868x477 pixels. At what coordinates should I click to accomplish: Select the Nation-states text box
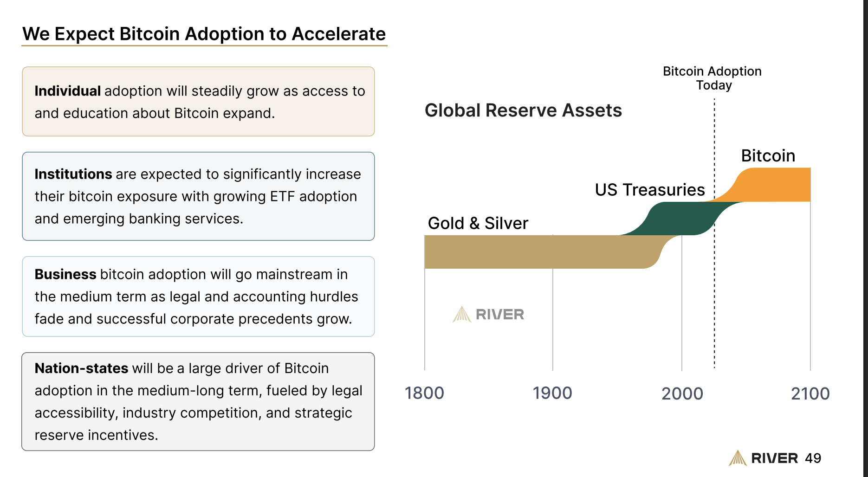click(x=198, y=401)
